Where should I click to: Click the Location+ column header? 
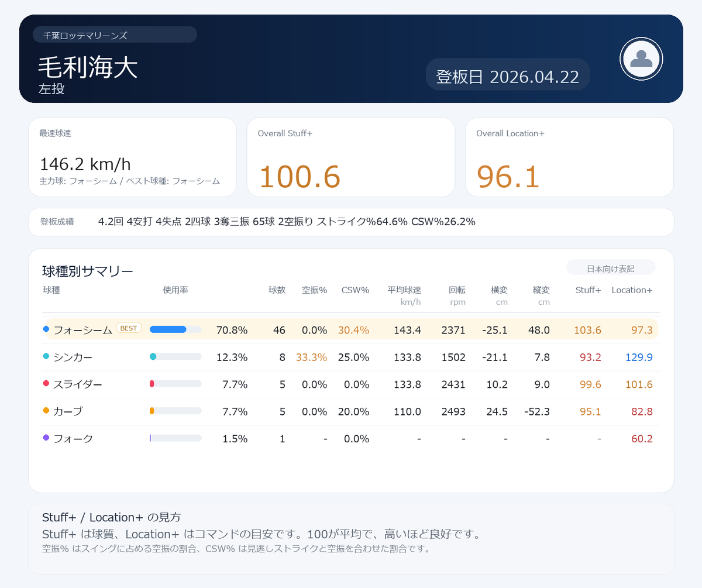point(632,290)
